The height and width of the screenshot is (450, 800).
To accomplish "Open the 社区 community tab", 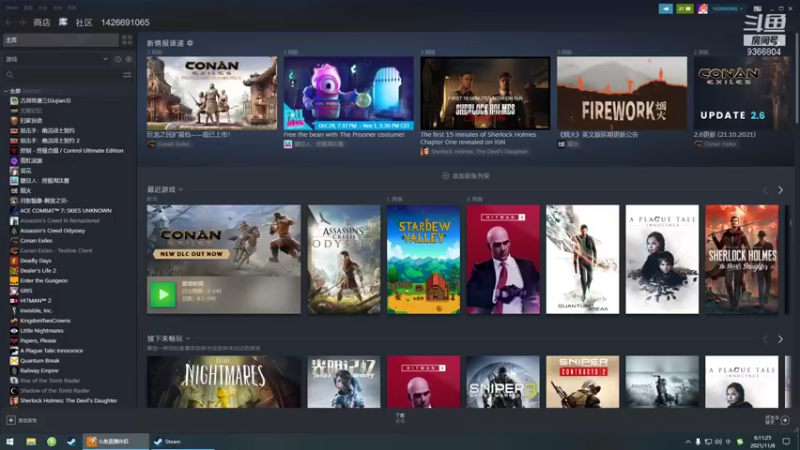I will pyautogui.click(x=84, y=22).
